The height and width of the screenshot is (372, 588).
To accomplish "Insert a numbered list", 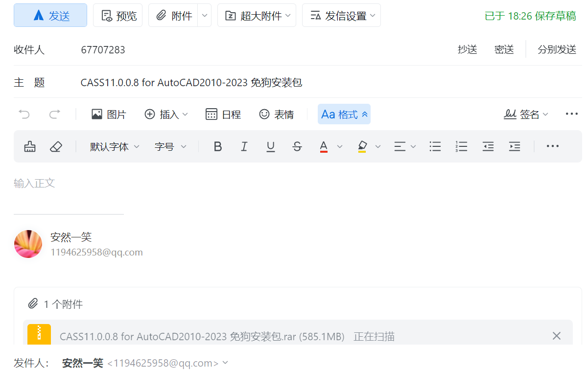I will (x=461, y=146).
